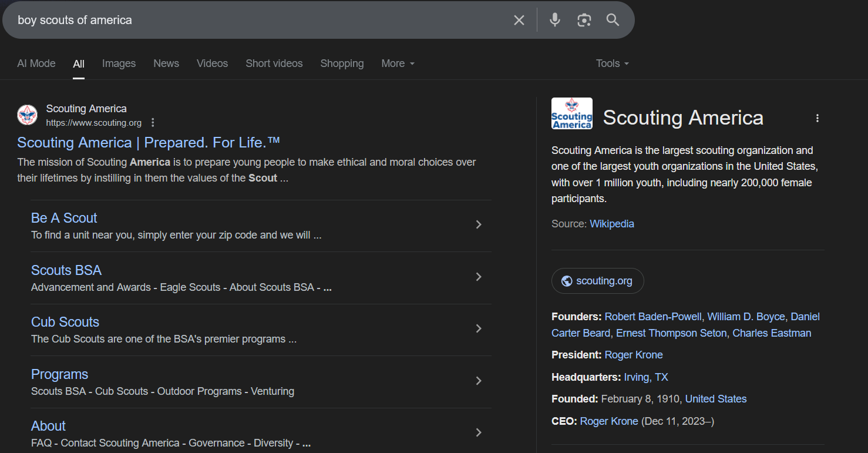Open Ernest Thompson Seton founder link

[x=671, y=333]
